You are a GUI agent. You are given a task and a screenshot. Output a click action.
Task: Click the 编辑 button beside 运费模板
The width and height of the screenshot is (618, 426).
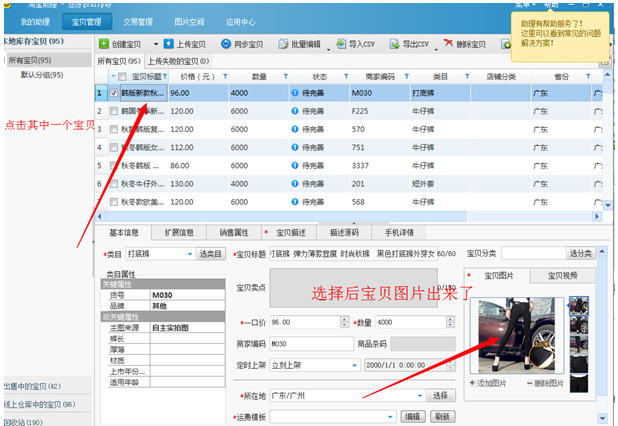point(413,417)
